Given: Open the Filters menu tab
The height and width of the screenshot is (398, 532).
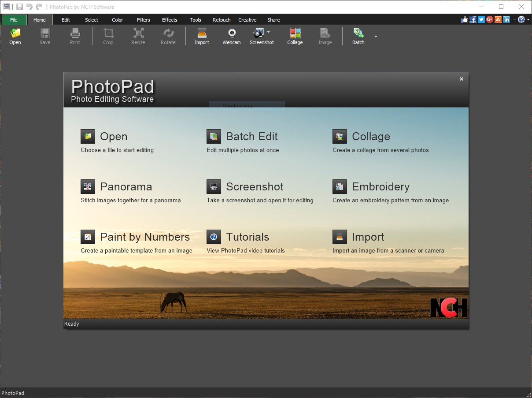Looking at the screenshot, I should (143, 20).
